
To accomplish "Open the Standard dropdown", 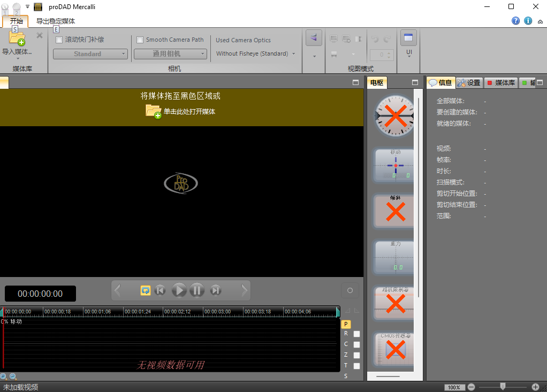I will pos(90,54).
